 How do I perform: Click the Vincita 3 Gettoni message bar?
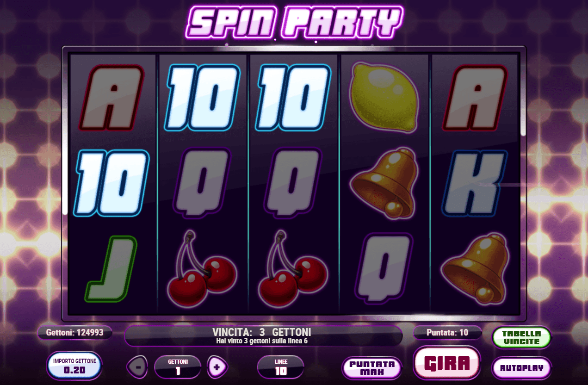click(x=263, y=336)
